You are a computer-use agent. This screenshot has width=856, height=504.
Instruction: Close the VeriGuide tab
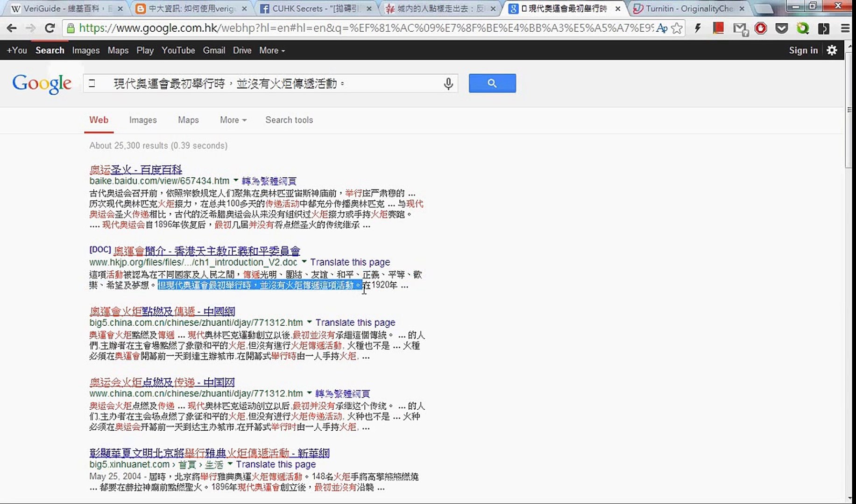[x=120, y=8]
